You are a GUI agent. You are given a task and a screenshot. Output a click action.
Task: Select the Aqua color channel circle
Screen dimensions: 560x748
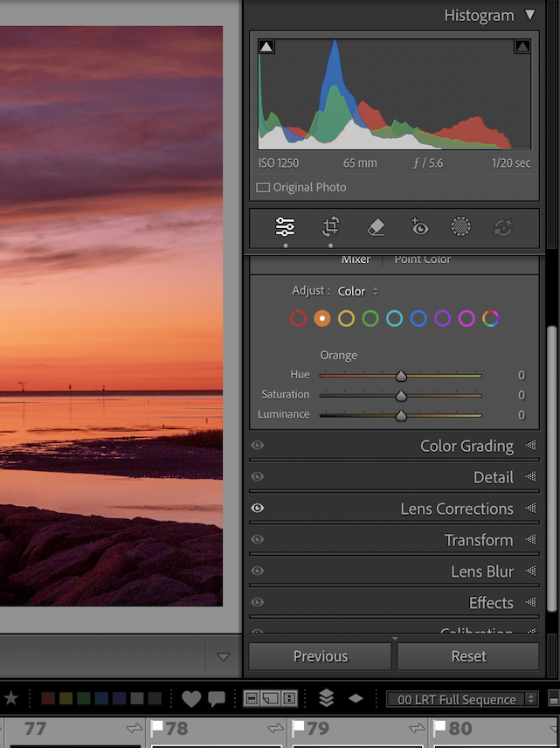[395, 318]
